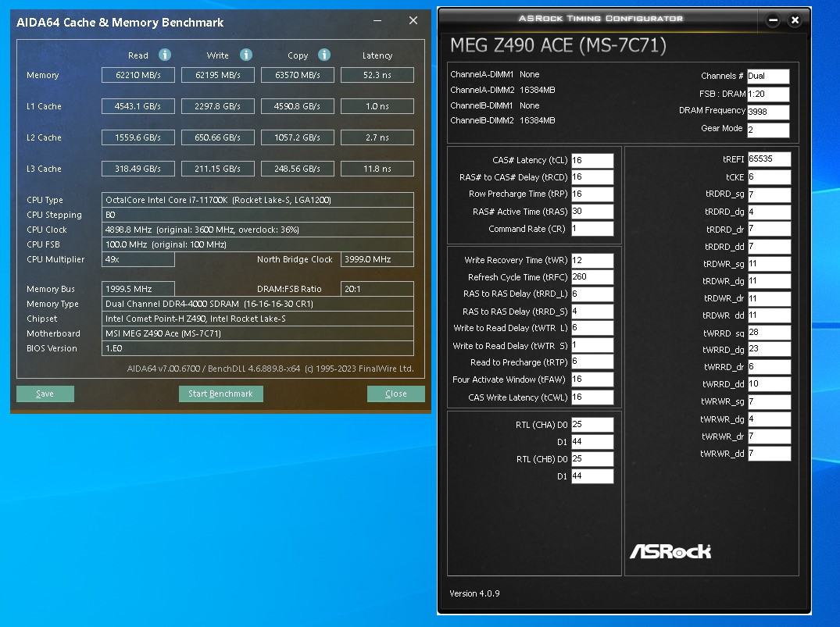Start the benchmark in AIDA64
Image resolution: width=840 pixels, height=627 pixels.
coord(220,394)
